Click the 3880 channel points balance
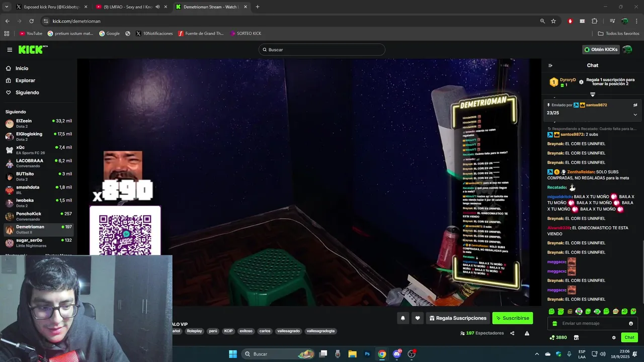The image size is (644, 362). (558, 337)
